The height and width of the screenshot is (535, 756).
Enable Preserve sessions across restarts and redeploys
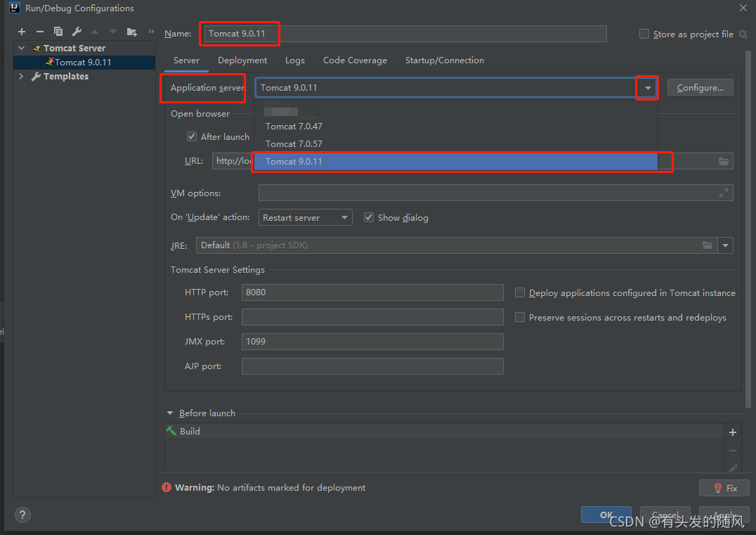point(520,317)
